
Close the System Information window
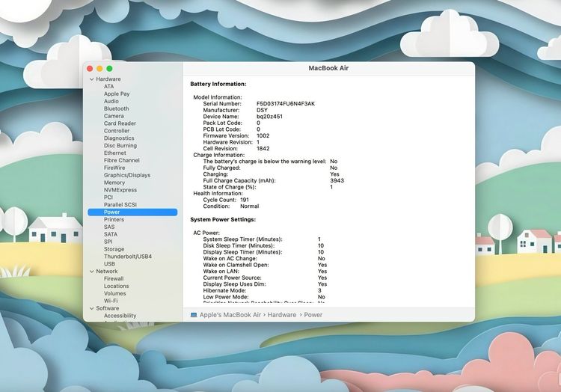(x=90, y=69)
